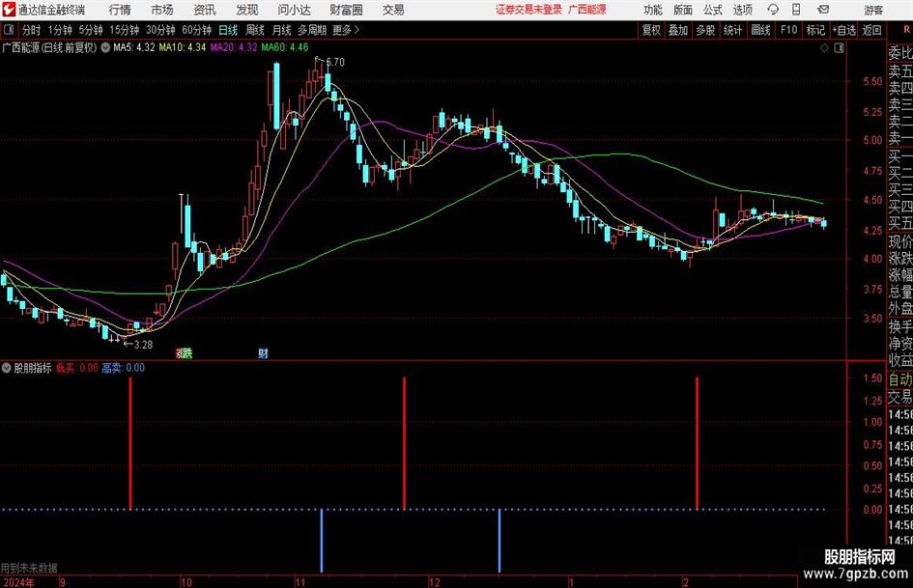The width and height of the screenshot is (913, 588).
Task: Open the 问小达 menu
Action: click(x=294, y=10)
